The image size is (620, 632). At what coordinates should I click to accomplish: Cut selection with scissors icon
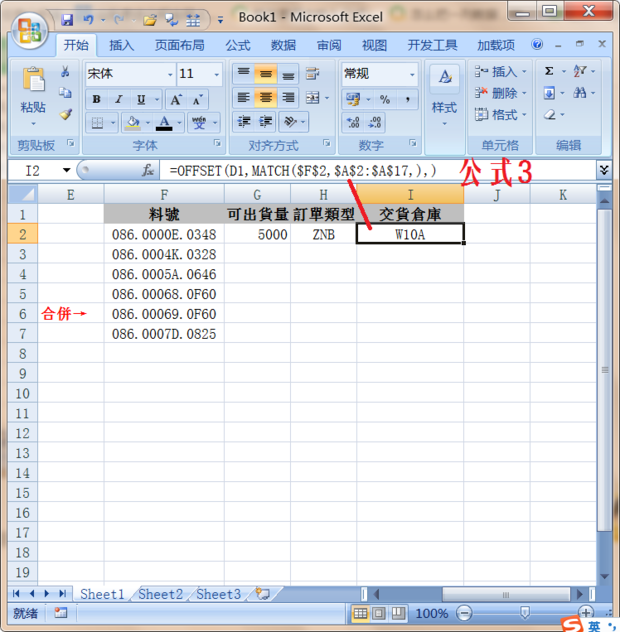(65, 72)
